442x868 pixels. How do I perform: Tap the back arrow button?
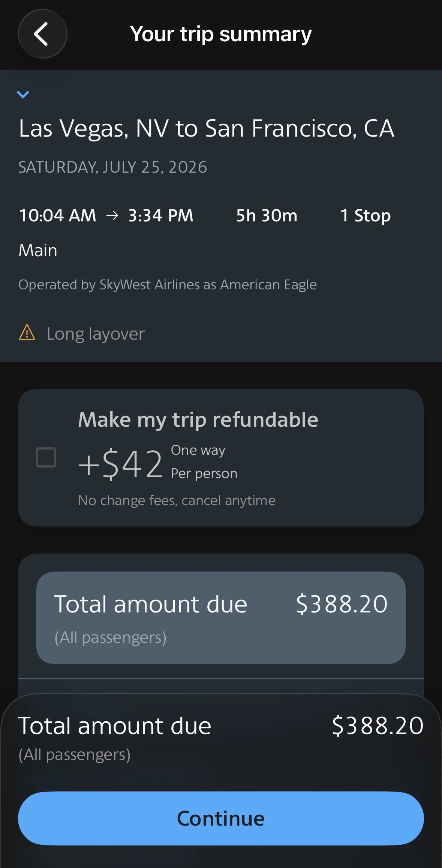[x=42, y=34]
